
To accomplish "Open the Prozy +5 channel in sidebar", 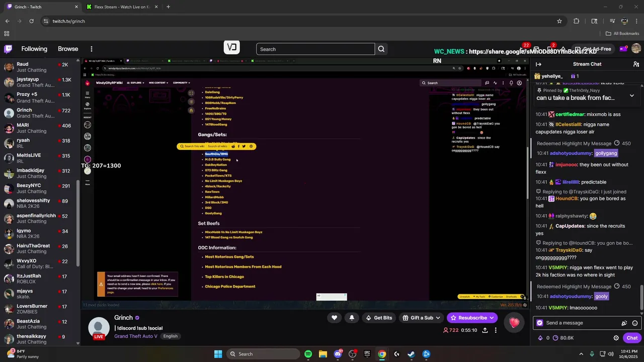I will tap(39, 98).
